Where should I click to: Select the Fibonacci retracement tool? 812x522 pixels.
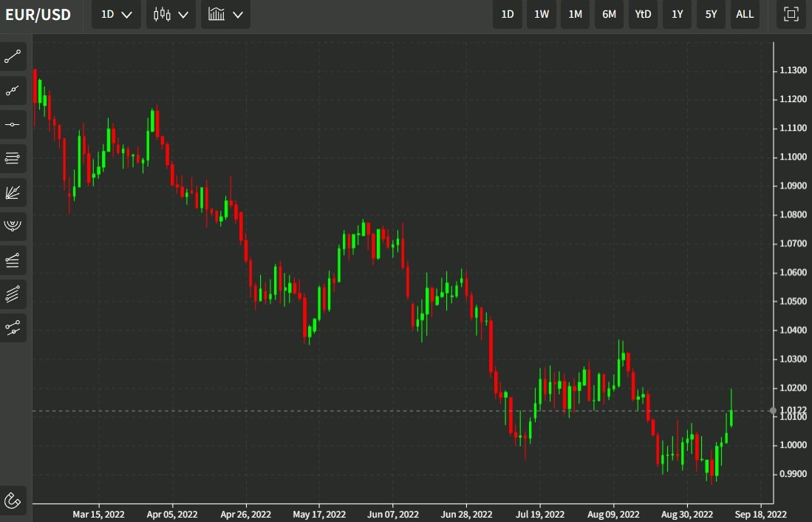[13, 260]
